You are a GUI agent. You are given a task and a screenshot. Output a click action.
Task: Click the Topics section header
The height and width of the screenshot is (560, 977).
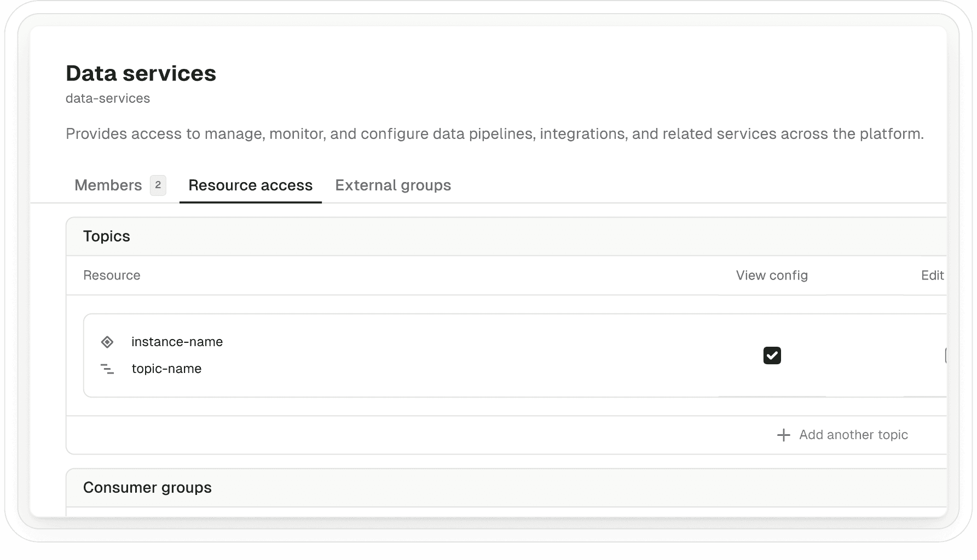tap(107, 236)
